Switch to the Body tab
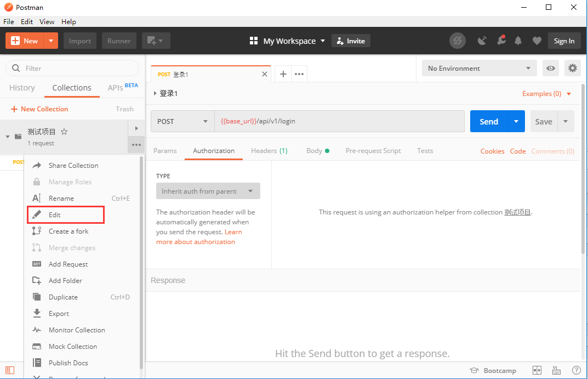Viewport: 588px width, 379px height. pyautogui.click(x=318, y=150)
